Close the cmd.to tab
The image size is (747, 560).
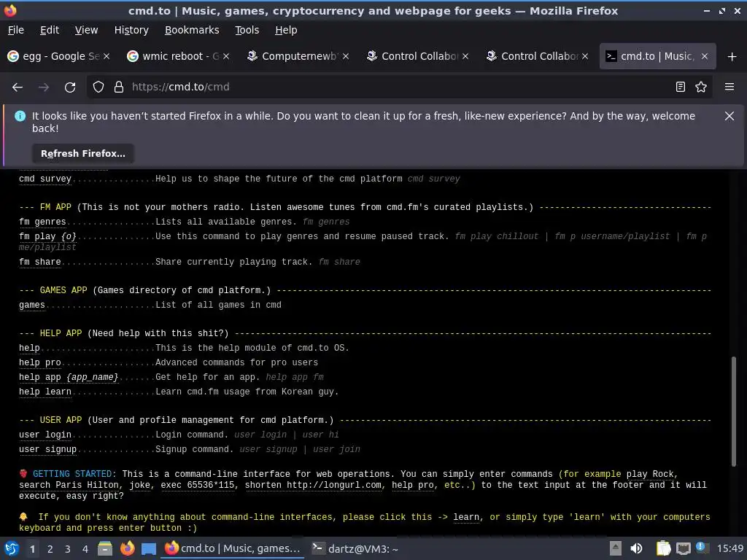pos(705,56)
